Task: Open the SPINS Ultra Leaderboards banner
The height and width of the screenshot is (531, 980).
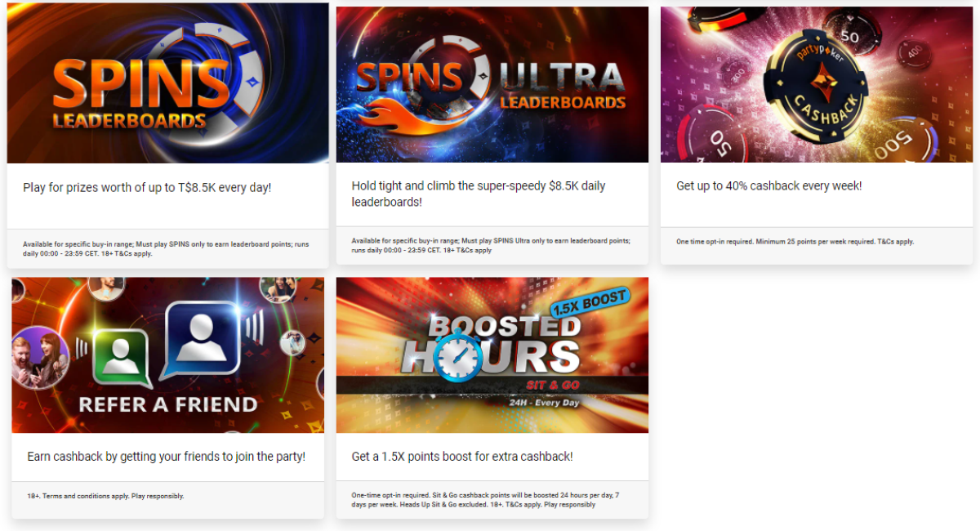Action: pyautogui.click(x=492, y=85)
